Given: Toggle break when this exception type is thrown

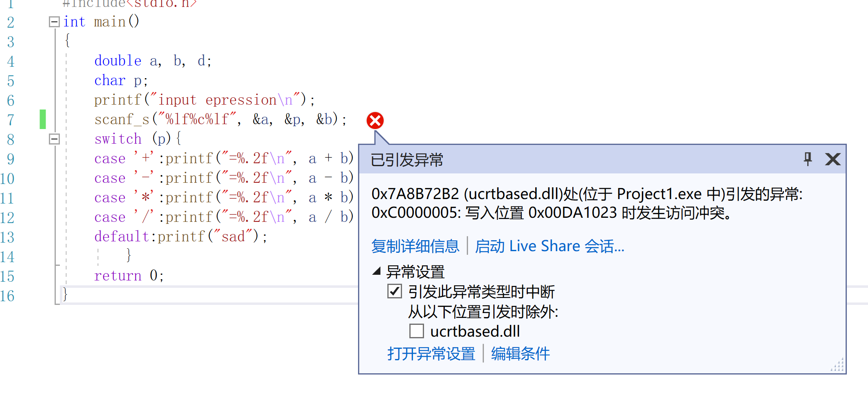Looking at the screenshot, I should 395,291.
